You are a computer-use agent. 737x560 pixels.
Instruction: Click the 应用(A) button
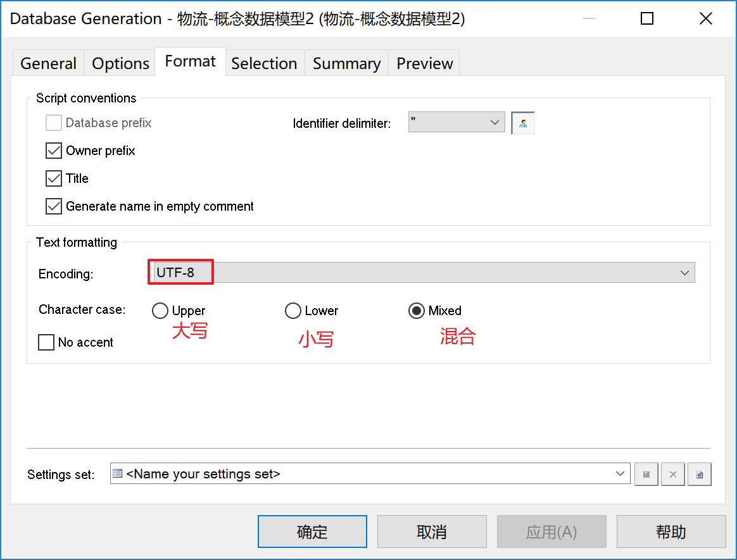[552, 532]
